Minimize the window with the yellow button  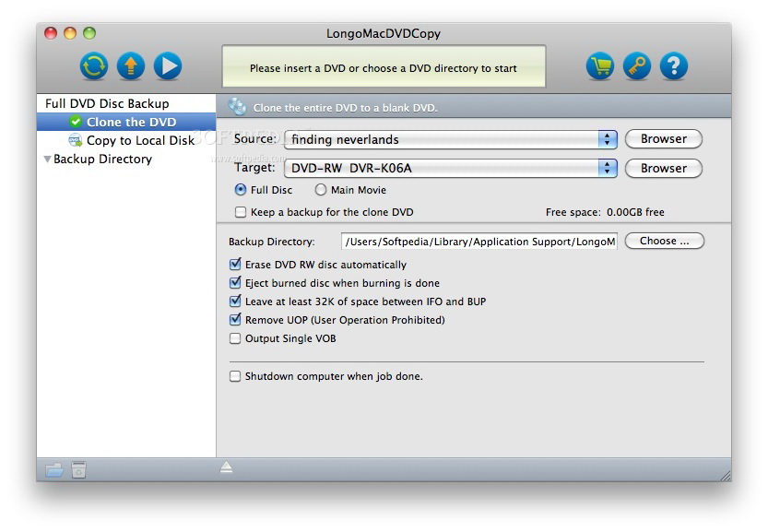tap(70, 33)
